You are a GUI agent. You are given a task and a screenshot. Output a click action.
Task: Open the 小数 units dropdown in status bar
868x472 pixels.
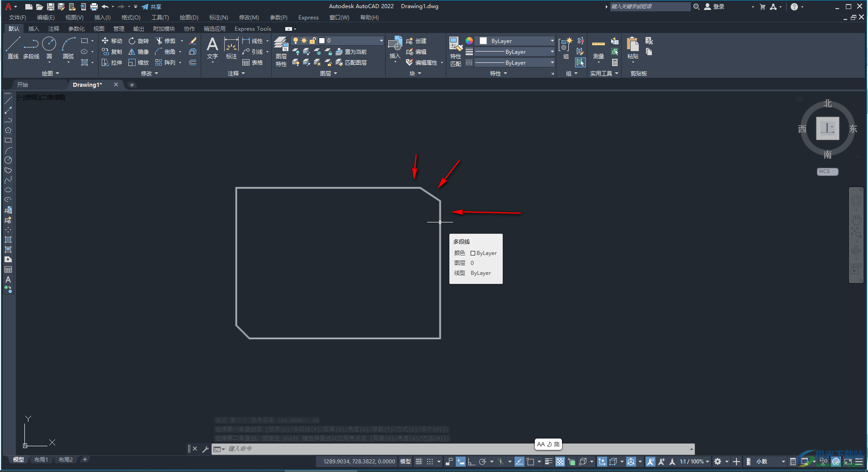(770, 462)
